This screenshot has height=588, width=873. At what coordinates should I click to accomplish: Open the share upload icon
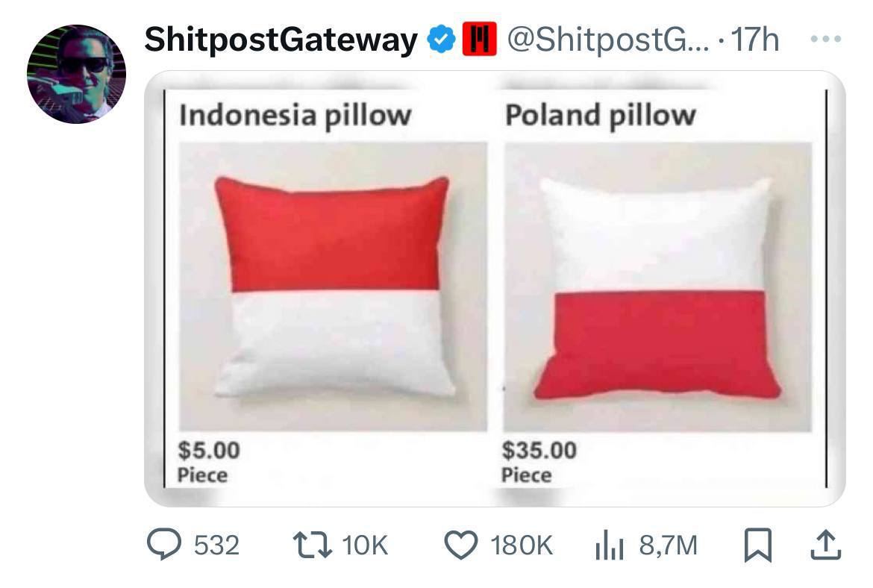(825, 545)
